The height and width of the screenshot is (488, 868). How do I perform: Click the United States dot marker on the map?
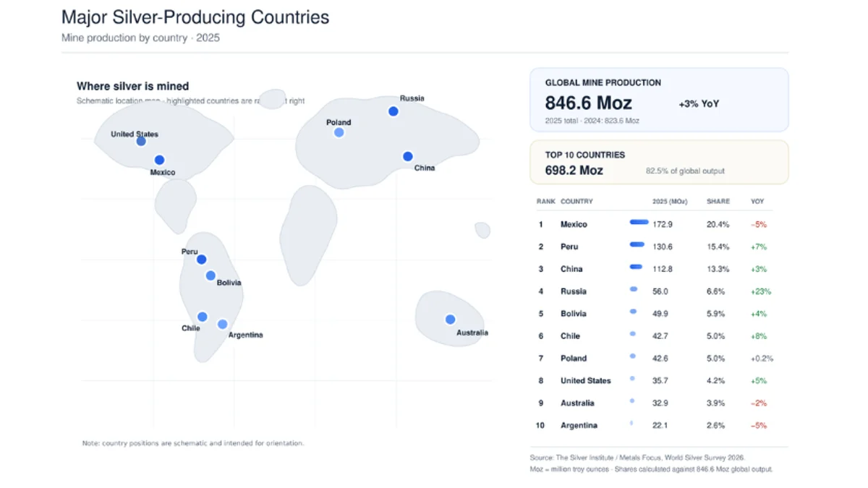141,141
